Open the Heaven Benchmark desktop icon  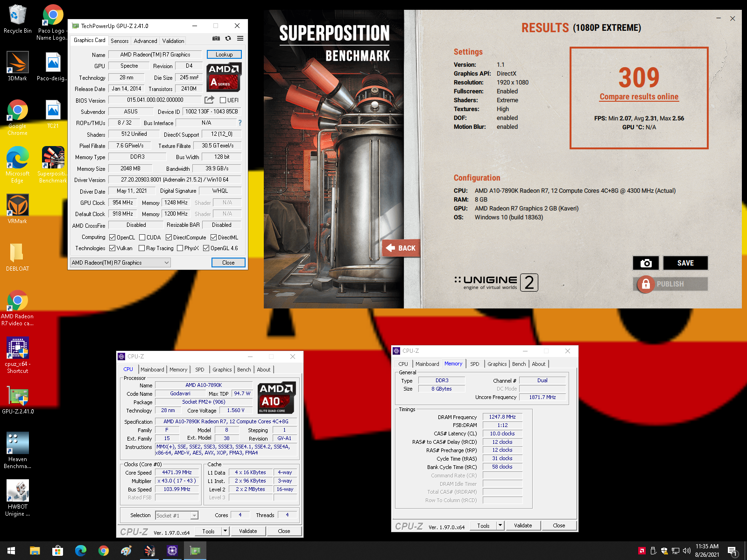[17, 450]
